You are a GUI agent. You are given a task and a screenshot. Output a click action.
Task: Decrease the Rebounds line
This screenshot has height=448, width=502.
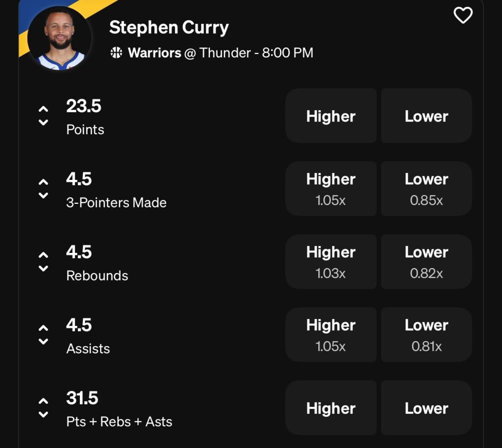43,268
